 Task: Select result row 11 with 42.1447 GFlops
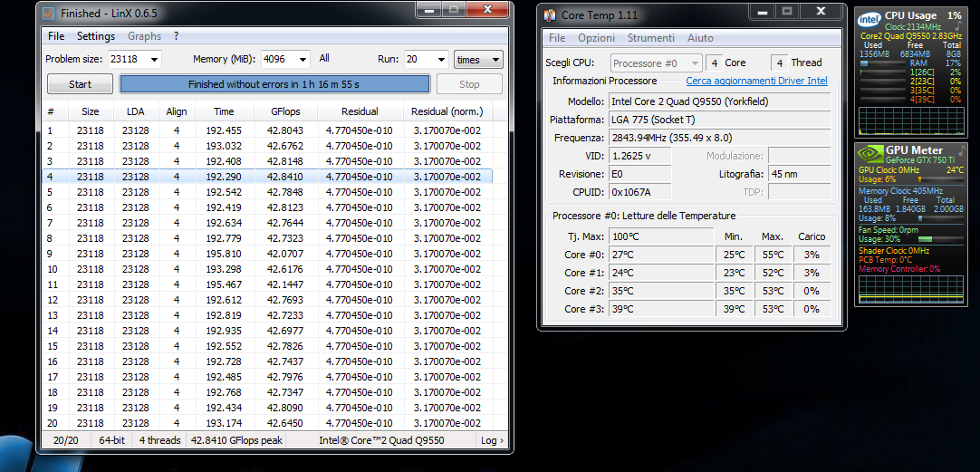(267, 284)
